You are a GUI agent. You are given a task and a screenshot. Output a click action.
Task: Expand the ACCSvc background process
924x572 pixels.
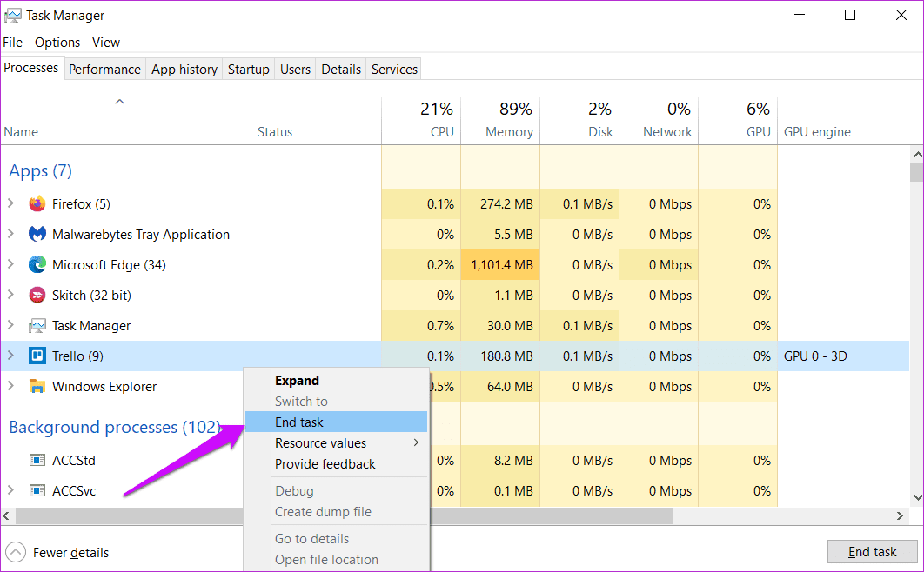click(x=10, y=489)
